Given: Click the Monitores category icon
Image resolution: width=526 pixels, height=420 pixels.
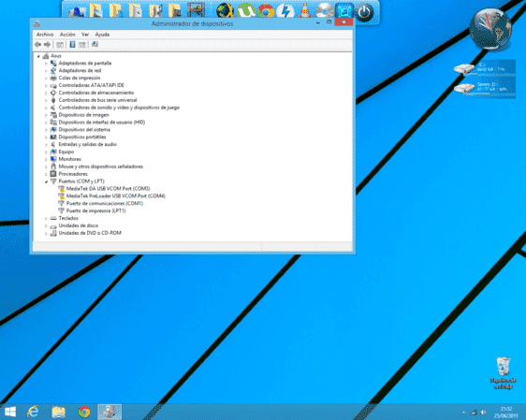Looking at the screenshot, I should click(x=53, y=159).
